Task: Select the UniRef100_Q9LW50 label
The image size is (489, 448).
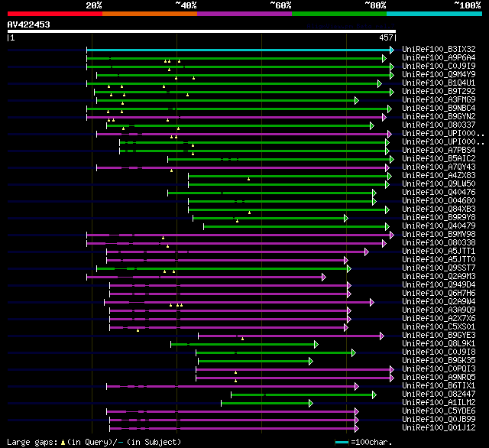Action: coord(439,183)
